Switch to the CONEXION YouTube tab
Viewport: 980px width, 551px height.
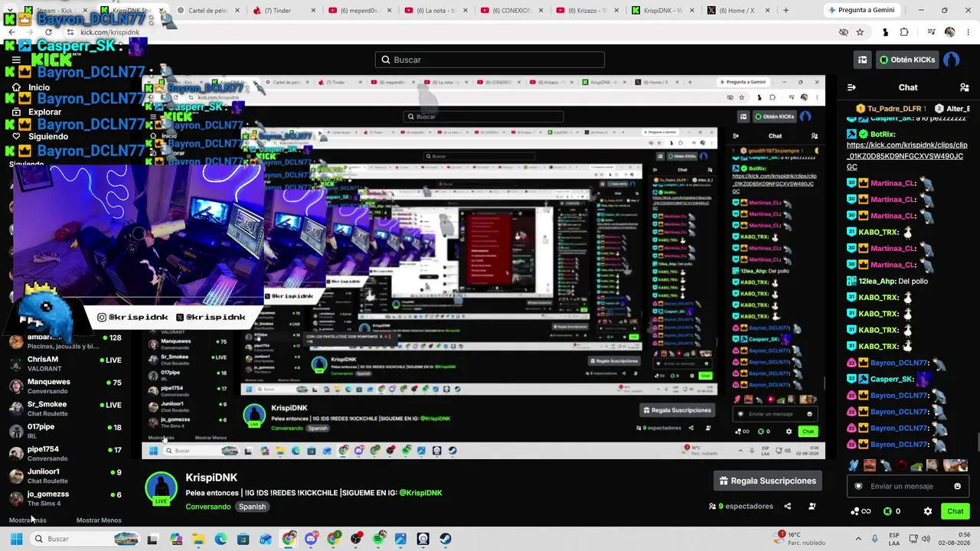pos(511,11)
